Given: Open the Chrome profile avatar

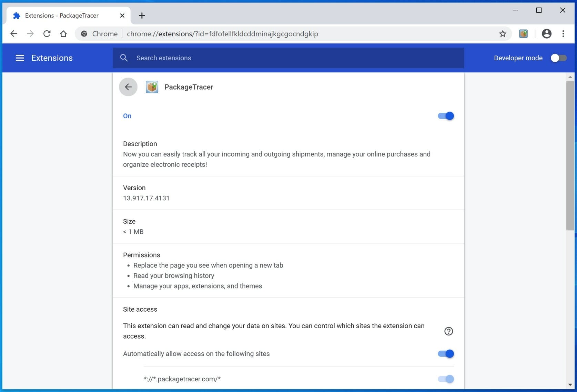Looking at the screenshot, I should (547, 34).
